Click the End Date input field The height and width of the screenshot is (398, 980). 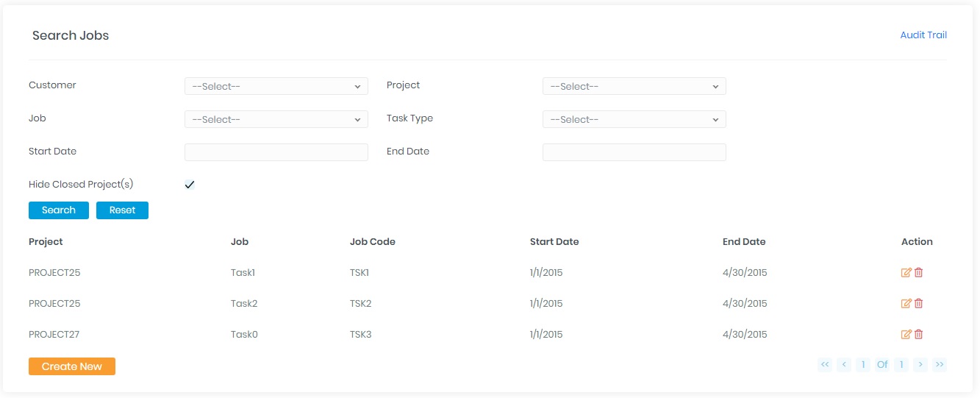click(634, 152)
